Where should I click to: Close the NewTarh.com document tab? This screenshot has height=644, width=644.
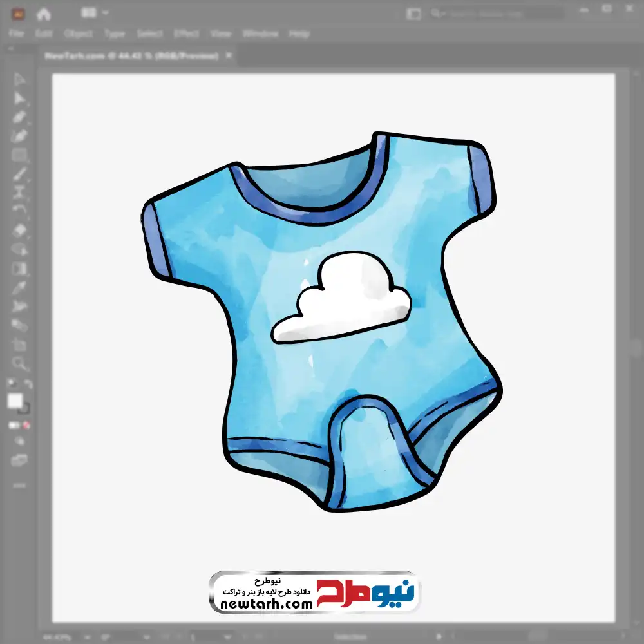(x=227, y=56)
